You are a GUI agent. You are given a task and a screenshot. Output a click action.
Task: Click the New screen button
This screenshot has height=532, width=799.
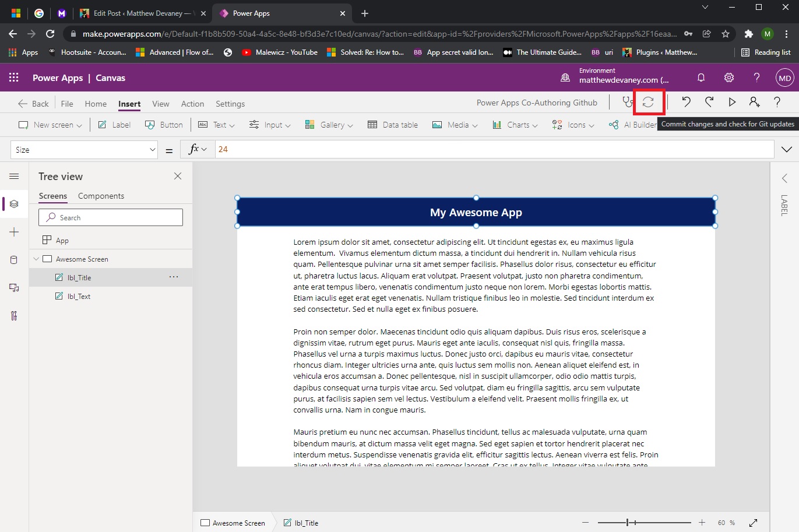tap(50, 124)
